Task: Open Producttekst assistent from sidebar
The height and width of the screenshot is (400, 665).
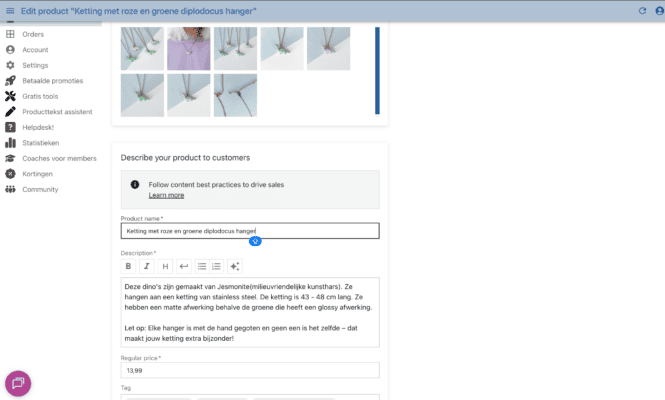Action: tap(59, 111)
